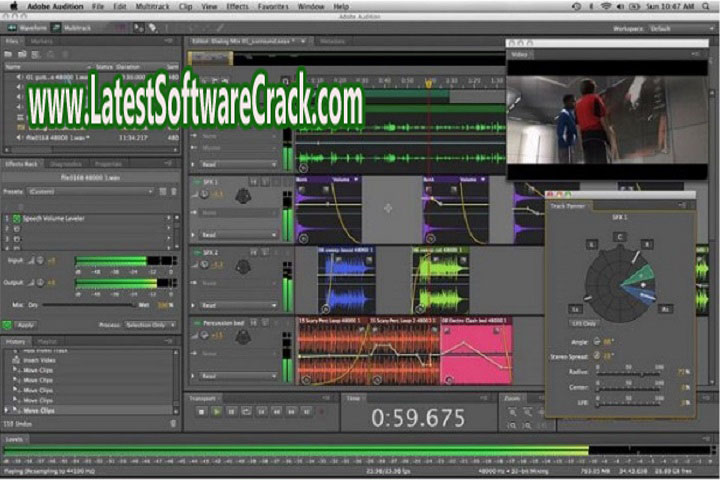720x480 pixels.
Task: Click the Percussion bed track surround panner icon
Action: click(243, 337)
